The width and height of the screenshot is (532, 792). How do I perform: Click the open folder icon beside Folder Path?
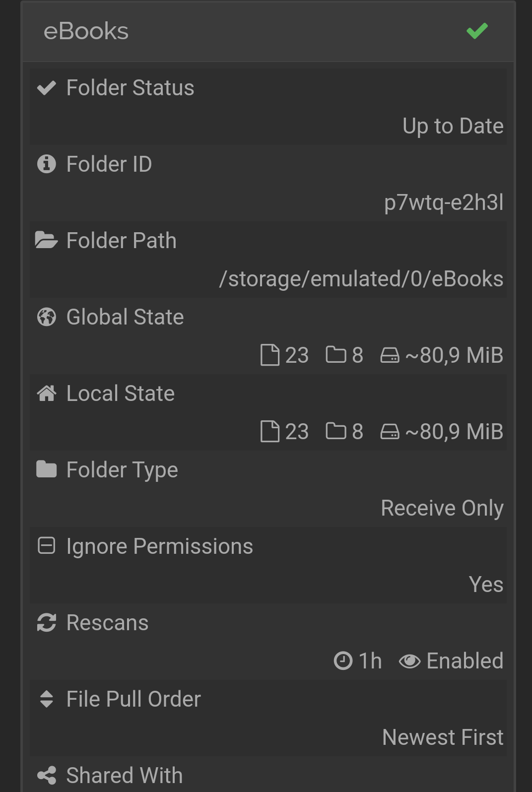[x=47, y=240]
